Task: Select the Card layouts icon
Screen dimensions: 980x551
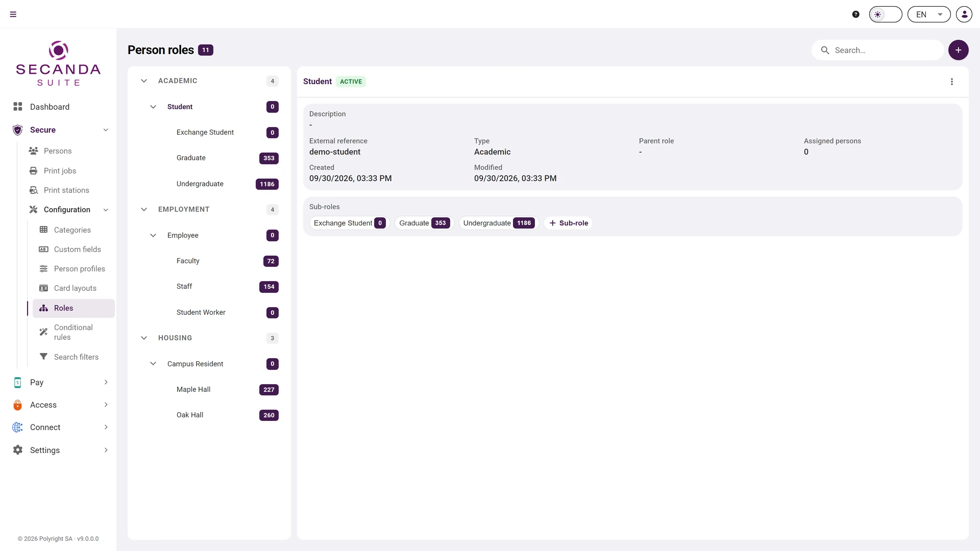Action: [x=44, y=288]
